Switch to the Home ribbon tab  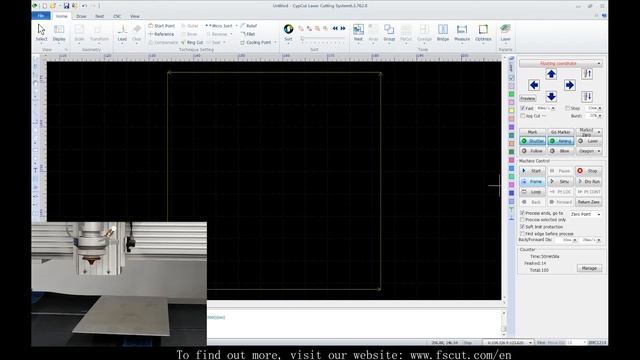tap(62, 16)
